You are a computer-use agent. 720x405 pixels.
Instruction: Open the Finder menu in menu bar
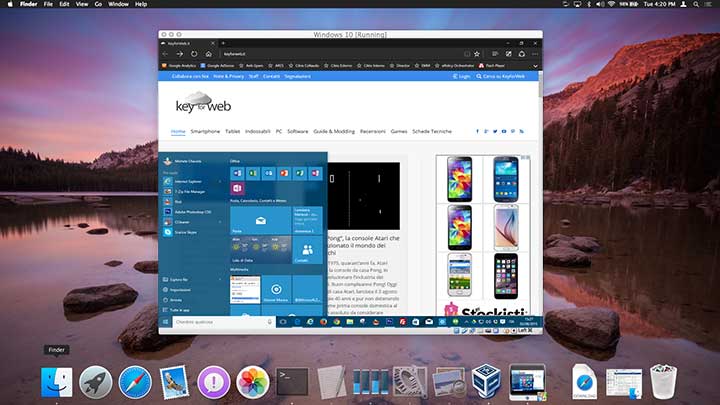pyautogui.click(x=28, y=4)
